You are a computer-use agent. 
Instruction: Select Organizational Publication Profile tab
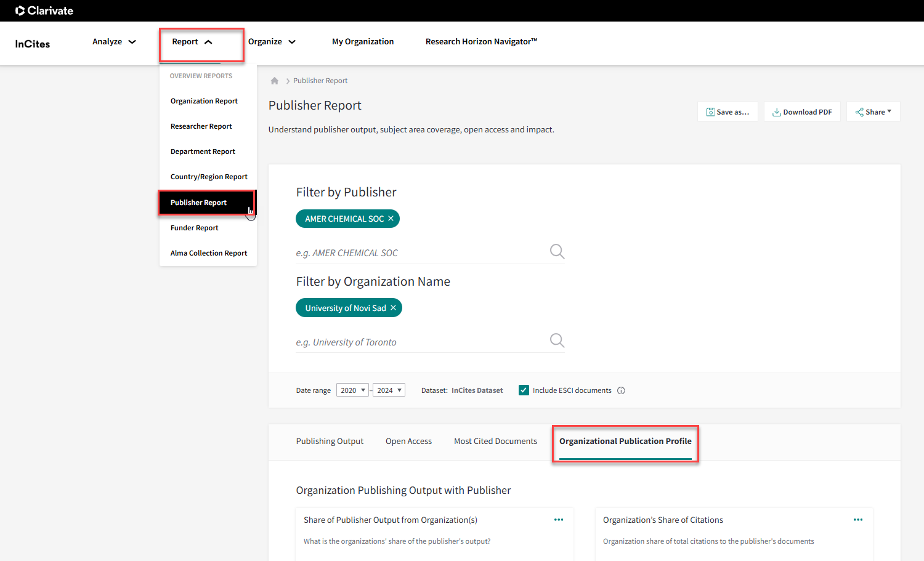(x=625, y=442)
